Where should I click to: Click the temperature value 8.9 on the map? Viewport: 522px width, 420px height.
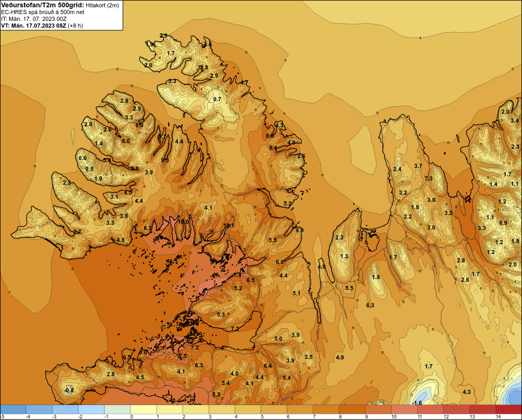270,136
